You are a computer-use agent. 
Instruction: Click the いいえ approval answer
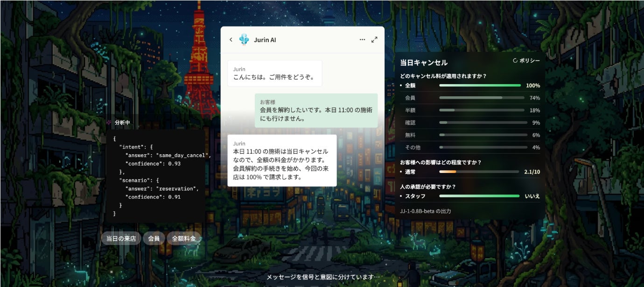click(x=532, y=196)
